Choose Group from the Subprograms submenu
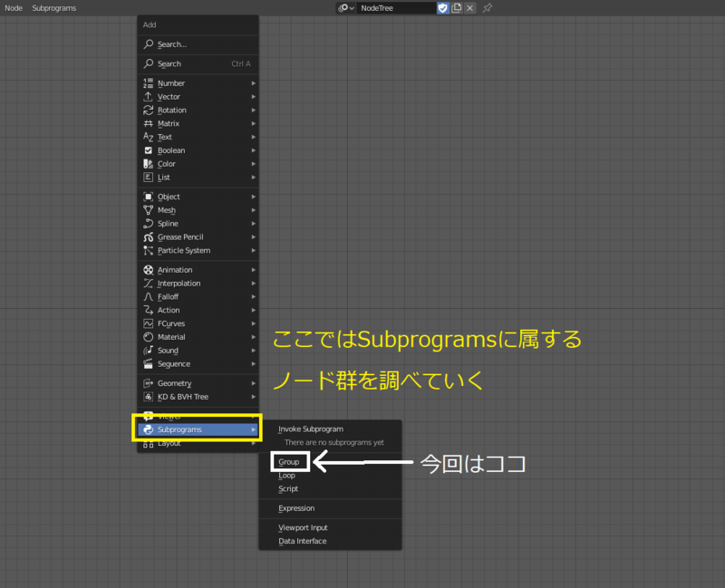Viewport: 725px width, 588px height. (x=289, y=461)
